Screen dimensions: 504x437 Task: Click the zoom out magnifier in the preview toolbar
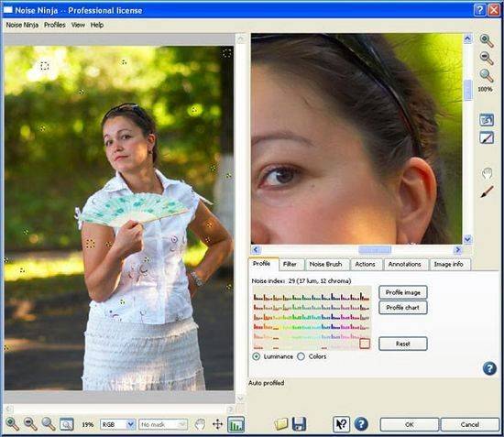[487, 58]
